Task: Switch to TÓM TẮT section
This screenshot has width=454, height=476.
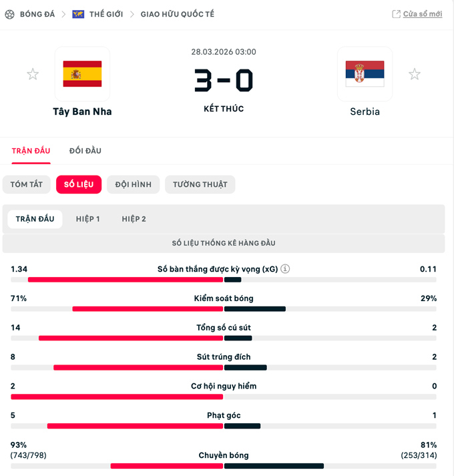Action: click(27, 184)
